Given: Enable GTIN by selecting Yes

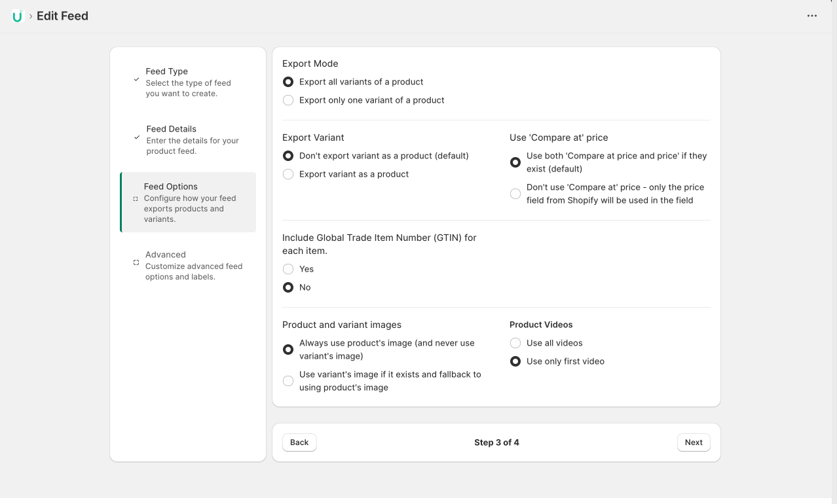Looking at the screenshot, I should click(288, 269).
